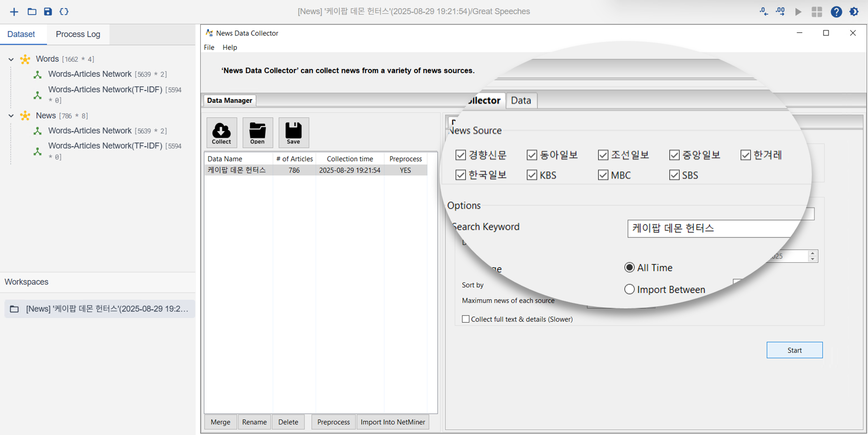Select the Words dataset star icon
The height and width of the screenshot is (435, 868).
25,59
